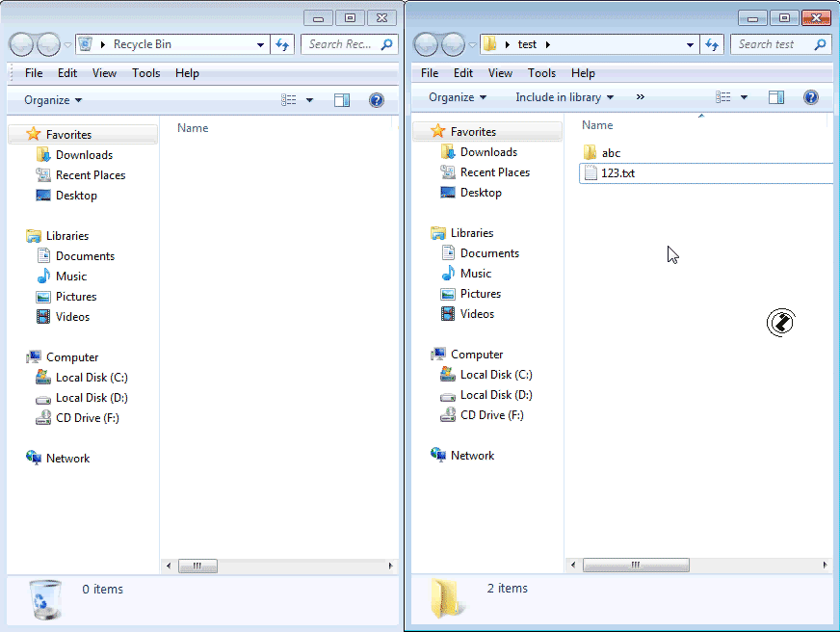Change view icon in Recycle Bin window
The width and height of the screenshot is (840, 632).
click(x=289, y=100)
